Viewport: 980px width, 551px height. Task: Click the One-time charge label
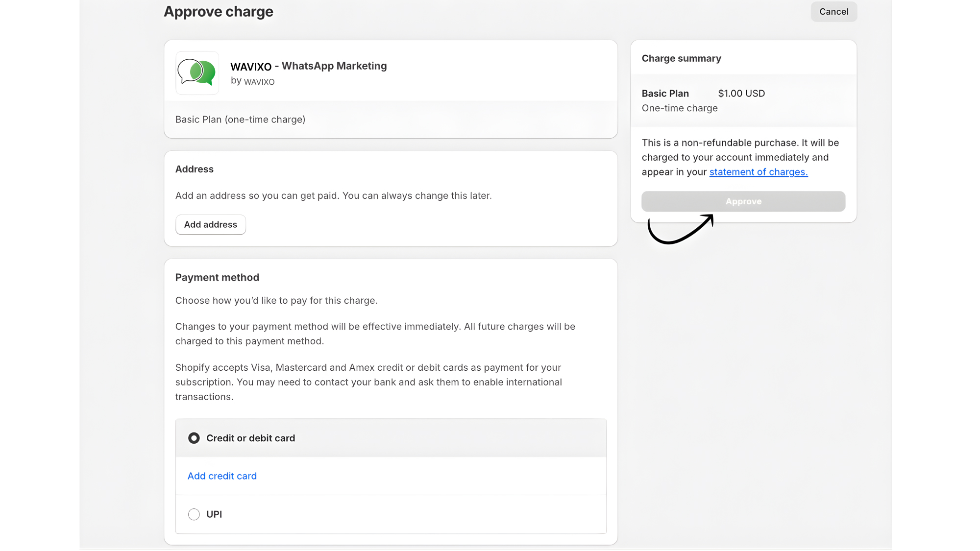(x=680, y=108)
